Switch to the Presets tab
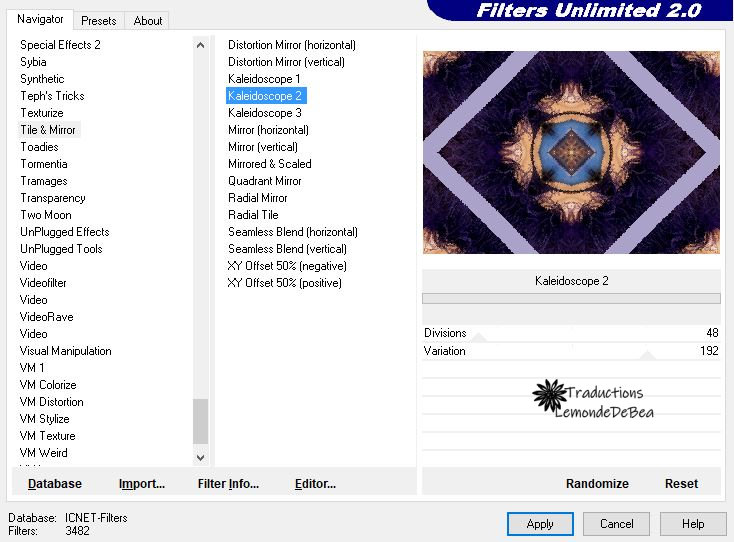 tap(98, 21)
